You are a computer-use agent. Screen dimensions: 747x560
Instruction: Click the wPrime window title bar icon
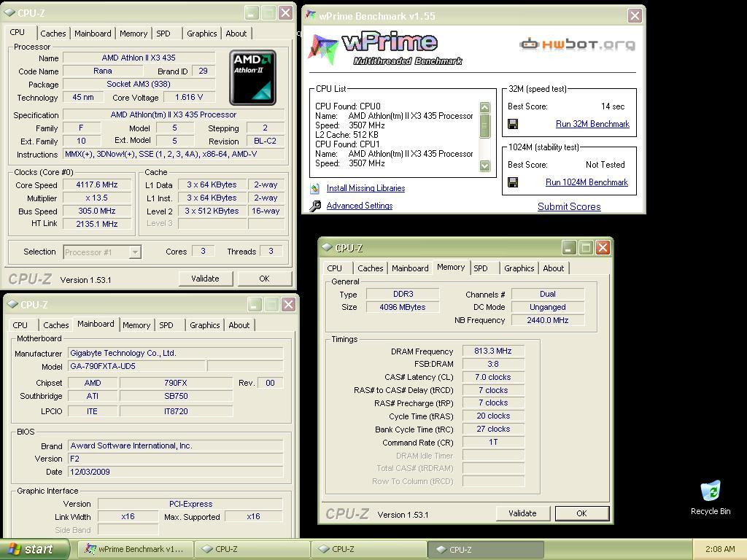tap(311, 15)
